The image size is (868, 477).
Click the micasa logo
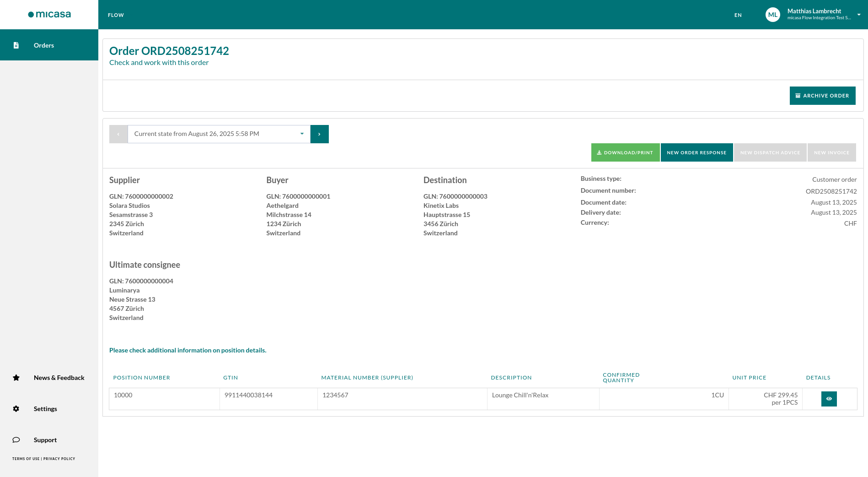pyautogui.click(x=49, y=15)
